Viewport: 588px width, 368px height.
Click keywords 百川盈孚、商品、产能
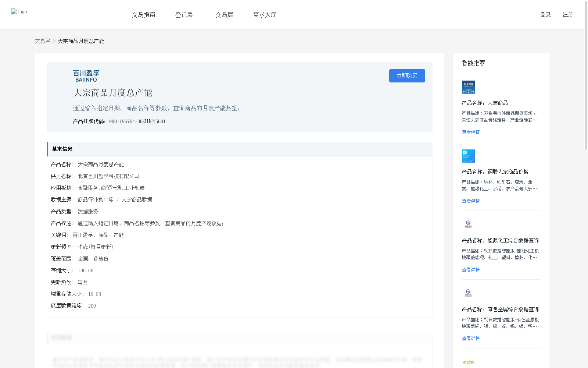tap(98, 235)
